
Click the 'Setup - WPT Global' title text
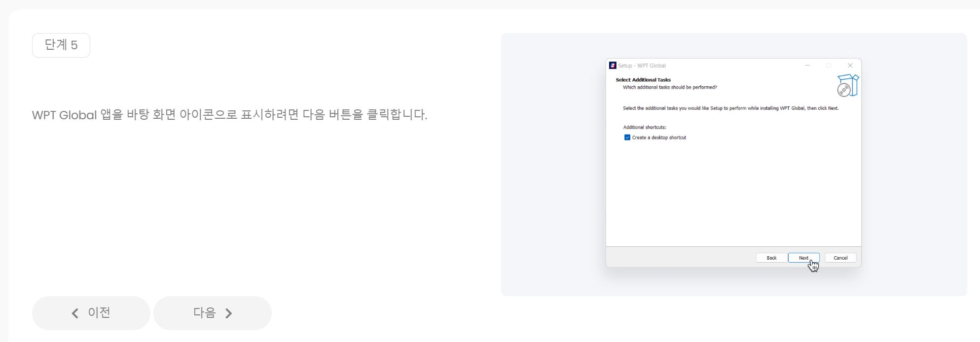click(642, 66)
